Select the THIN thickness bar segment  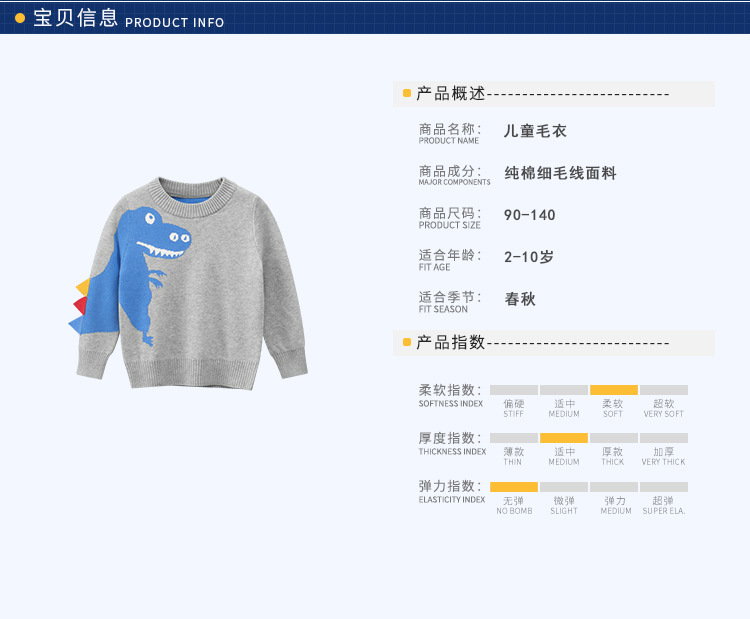[514, 438]
